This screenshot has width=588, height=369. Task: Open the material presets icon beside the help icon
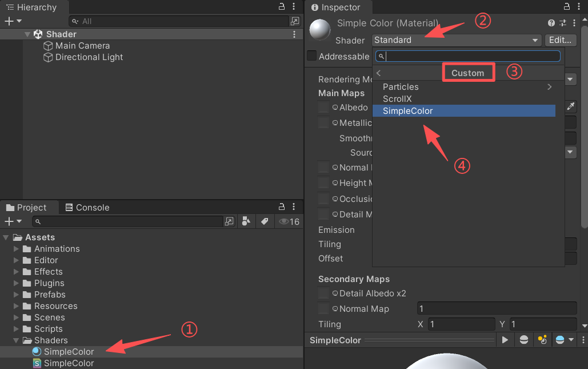tap(563, 23)
